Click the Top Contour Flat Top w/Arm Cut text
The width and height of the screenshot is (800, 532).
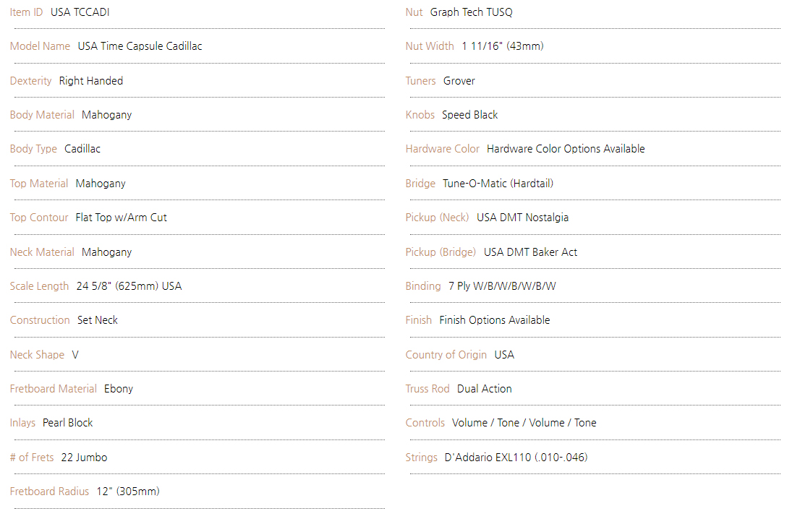pyautogui.click(x=121, y=218)
